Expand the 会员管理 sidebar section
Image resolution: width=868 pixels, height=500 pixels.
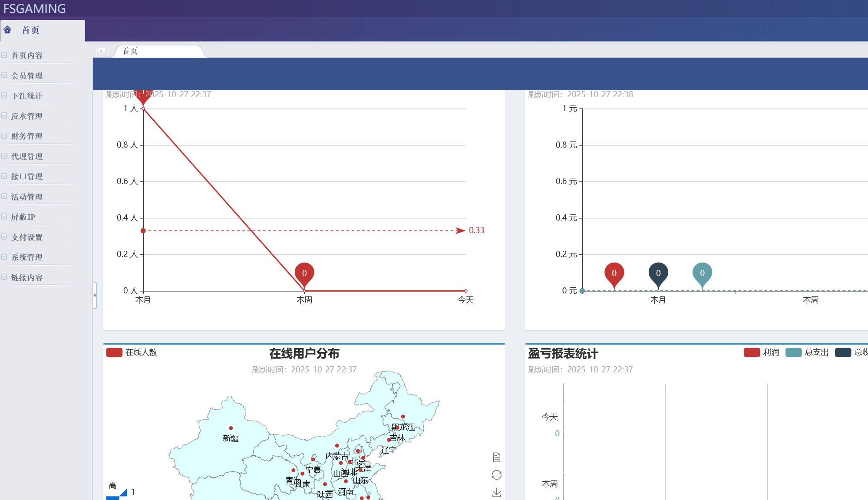pos(27,76)
